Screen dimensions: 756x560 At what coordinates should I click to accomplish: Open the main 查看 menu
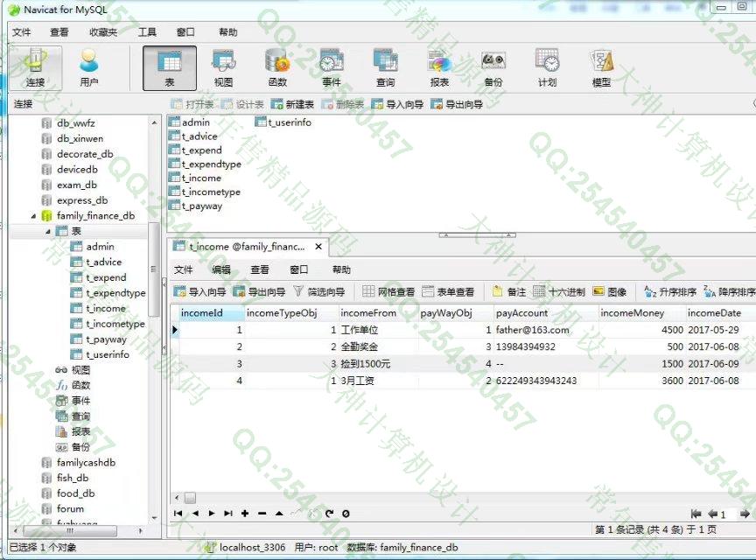coord(59,32)
